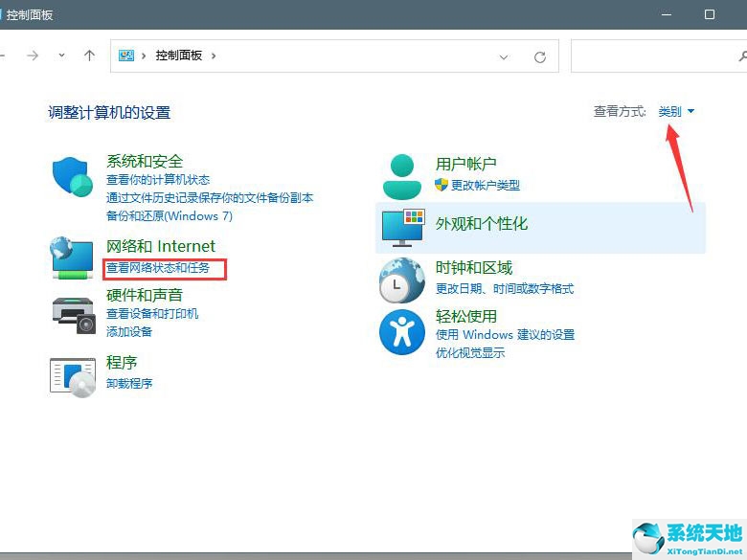Image resolution: width=747 pixels, height=560 pixels.
Task: Click 查看设备和打印机 link
Action: pos(152,313)
